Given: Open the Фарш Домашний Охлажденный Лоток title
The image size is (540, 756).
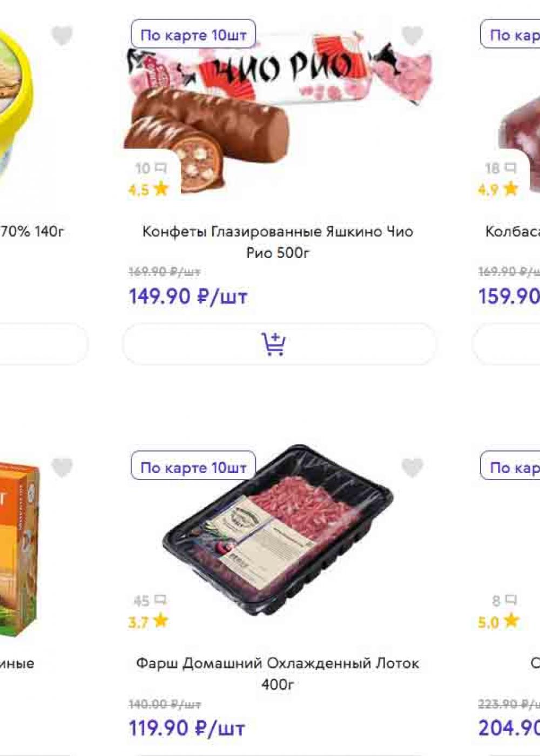Looking at the screenshot, I should [x=278, y=673].
